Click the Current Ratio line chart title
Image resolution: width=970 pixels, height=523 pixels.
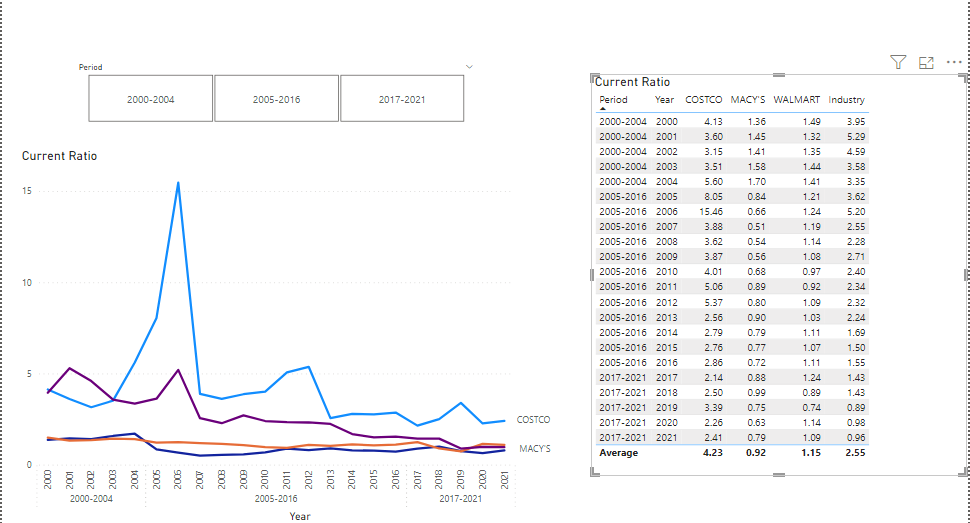click(x=59, y=156)
